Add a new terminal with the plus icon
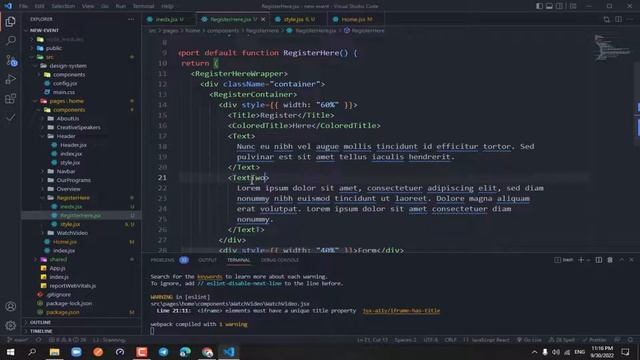640x360 pixels. [x=581, y=260]
